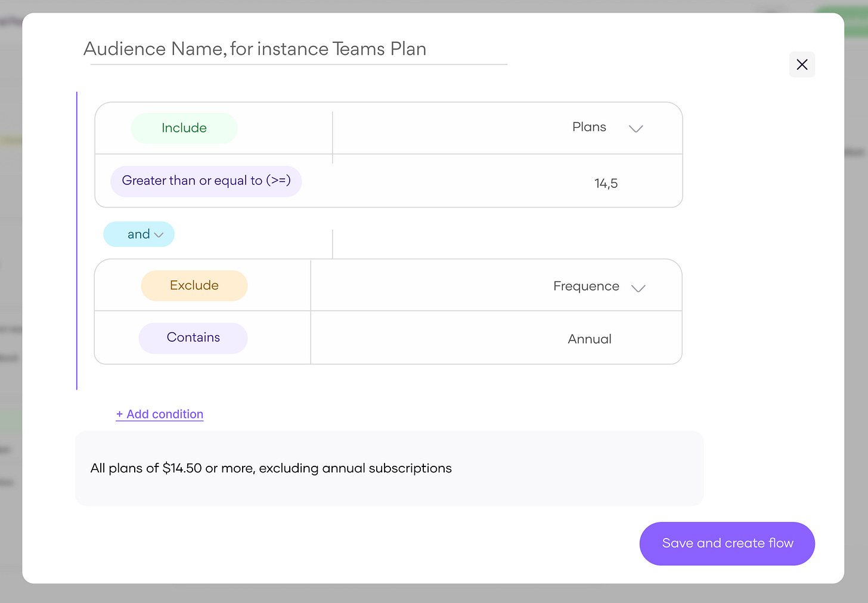868x603 pixels.
Task: Edit the Annual value field
Action: tap(589, 339)
